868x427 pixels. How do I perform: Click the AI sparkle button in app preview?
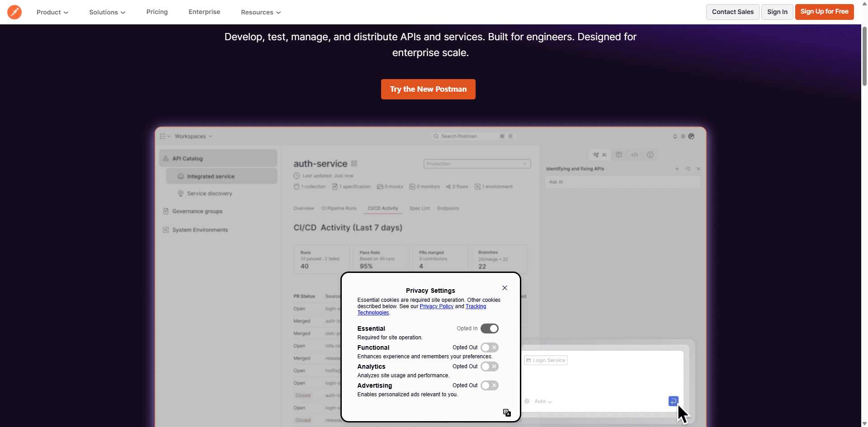600,155
